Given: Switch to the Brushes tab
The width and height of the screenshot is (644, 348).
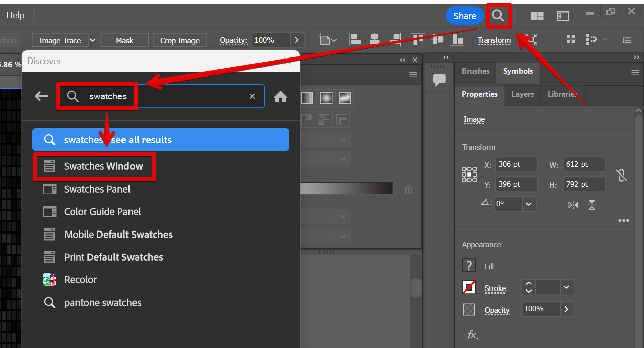Looking at the screenshot, I should pos(475,71).
